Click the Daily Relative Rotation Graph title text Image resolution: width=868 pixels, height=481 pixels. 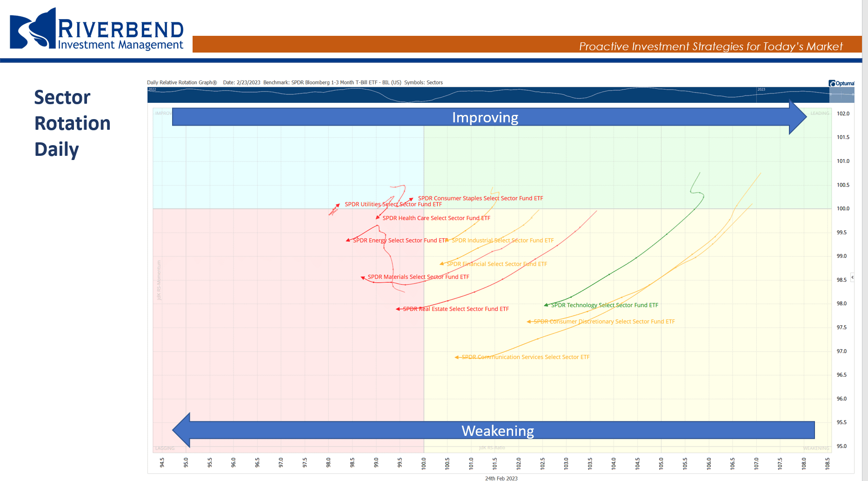click(182, 82)
